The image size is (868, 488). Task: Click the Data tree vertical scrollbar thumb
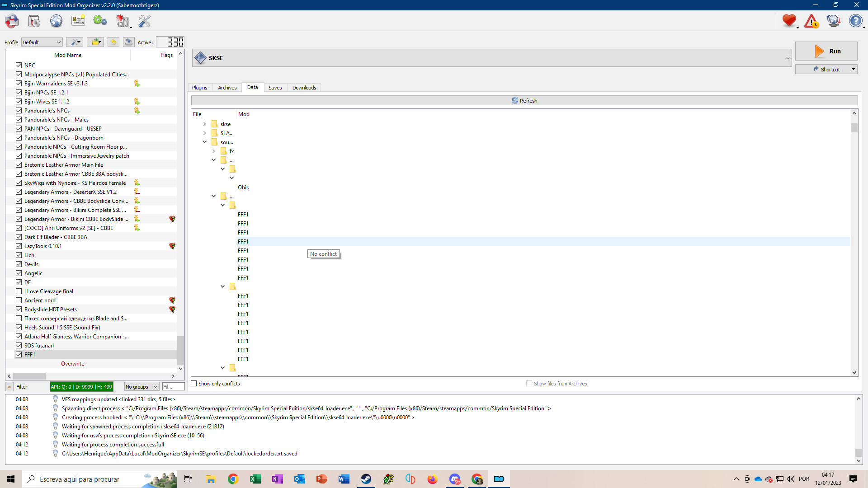(854, 128)
